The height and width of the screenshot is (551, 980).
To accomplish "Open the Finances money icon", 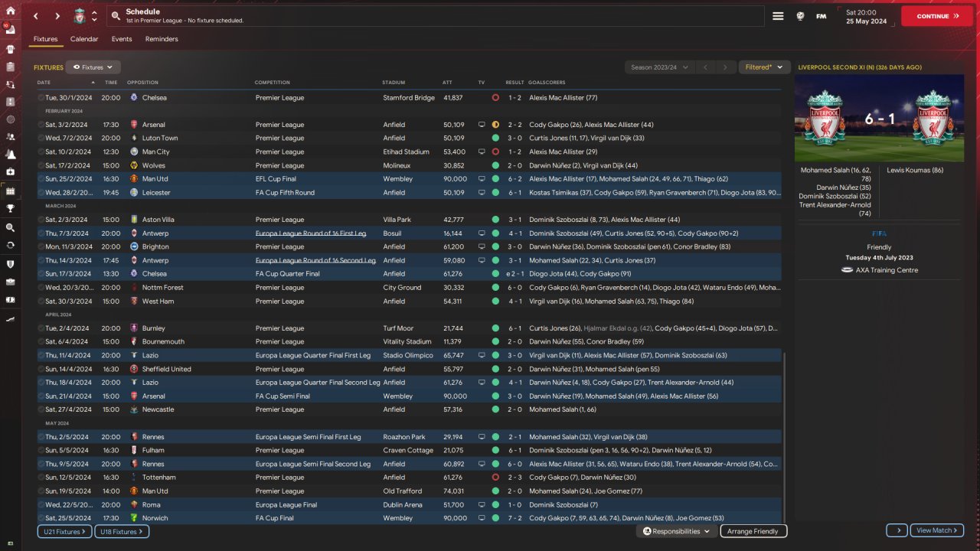I will (11, 299).
